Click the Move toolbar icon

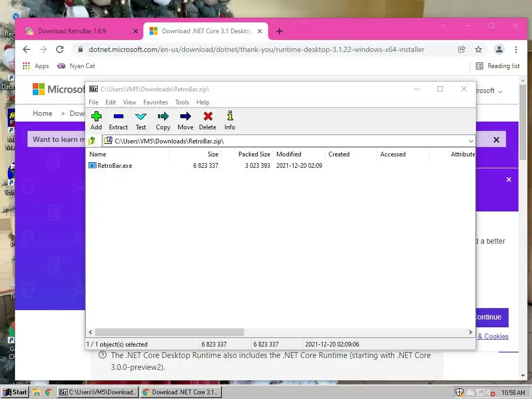(185, 121)
